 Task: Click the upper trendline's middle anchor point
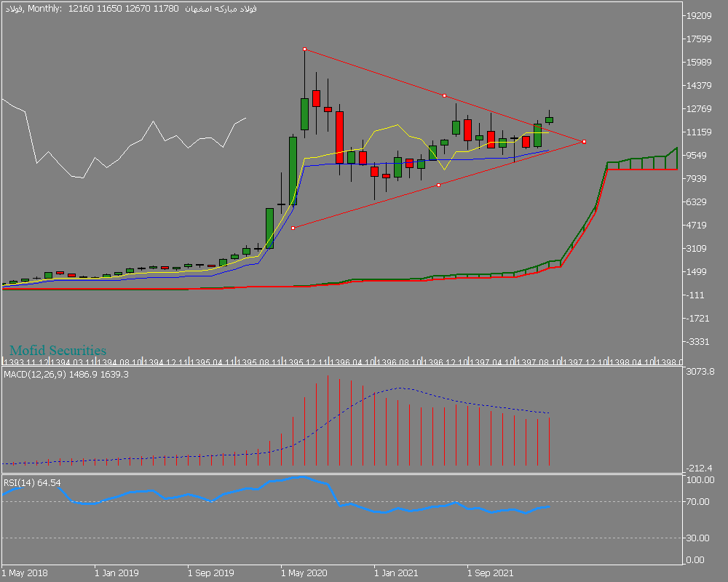(x=444, y=95)
